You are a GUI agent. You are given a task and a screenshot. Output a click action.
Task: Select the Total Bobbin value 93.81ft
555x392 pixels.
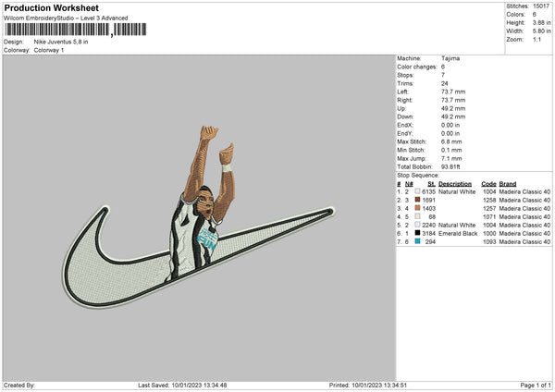click(450, 167)
